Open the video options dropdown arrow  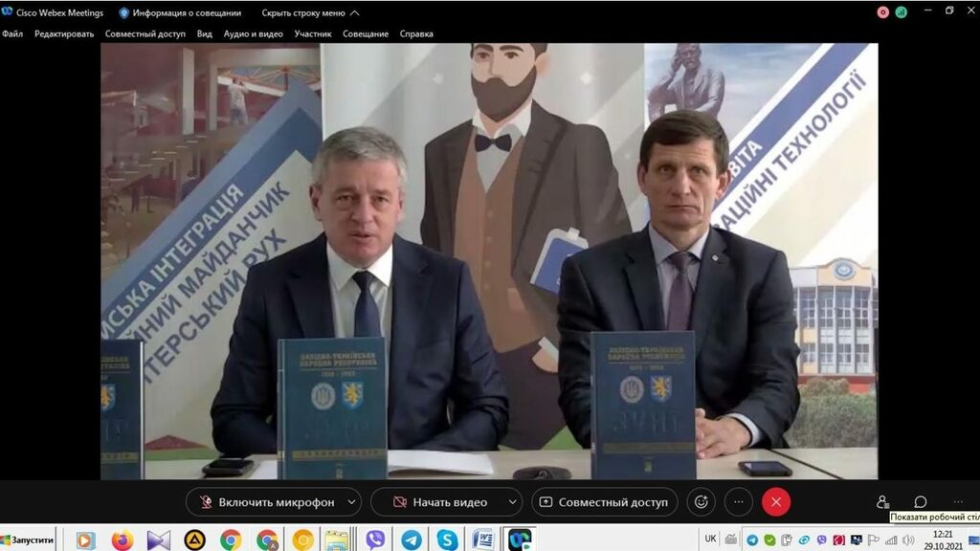coord(512,502)
